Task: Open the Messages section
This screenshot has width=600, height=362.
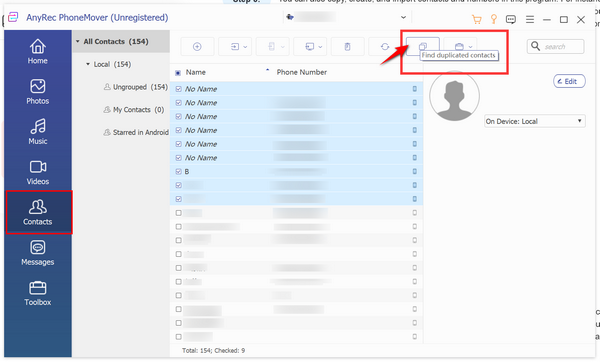Action: point(38,253)
